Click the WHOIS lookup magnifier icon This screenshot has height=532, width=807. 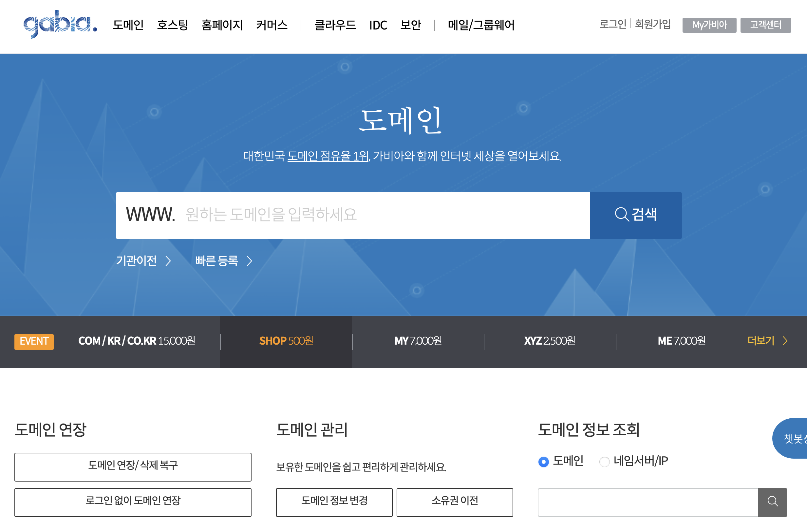pos(772,502)
